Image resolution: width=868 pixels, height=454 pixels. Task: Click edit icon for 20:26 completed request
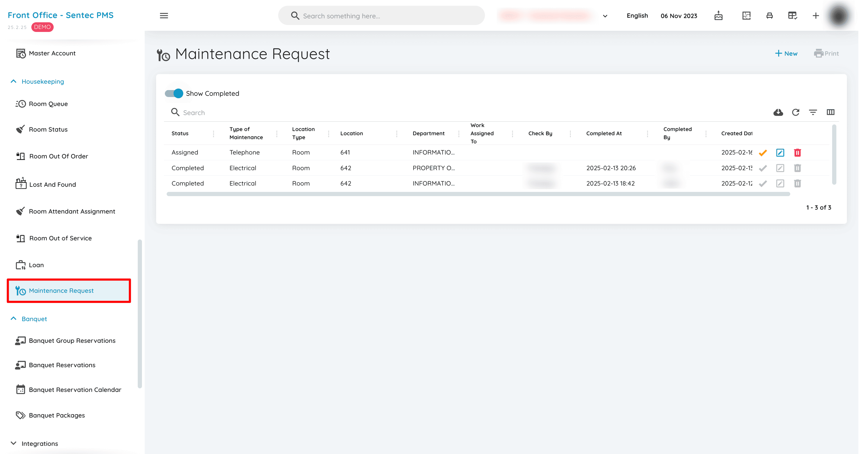click(x=780, y=168)
